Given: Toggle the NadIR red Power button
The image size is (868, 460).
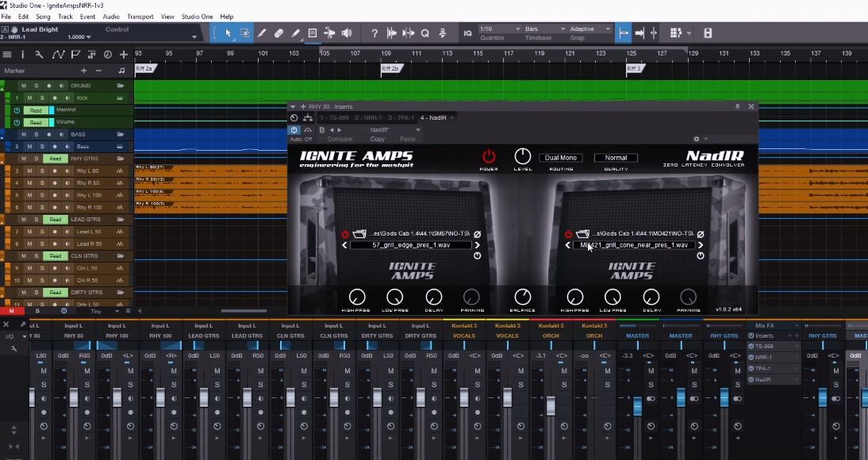Looking at the screenshot, I should [488, 157].
